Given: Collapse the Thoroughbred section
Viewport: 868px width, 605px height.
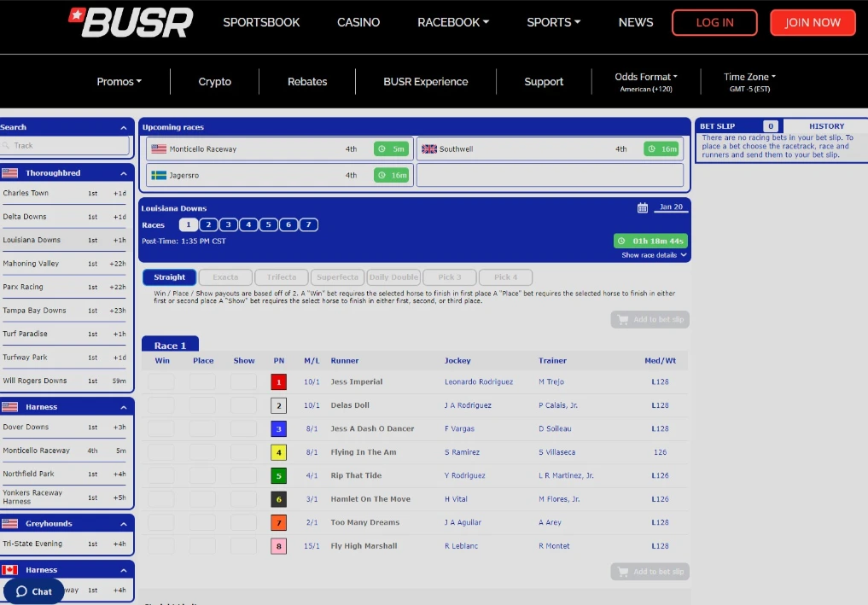Looking at the screenshot, I should coord(123,172).
